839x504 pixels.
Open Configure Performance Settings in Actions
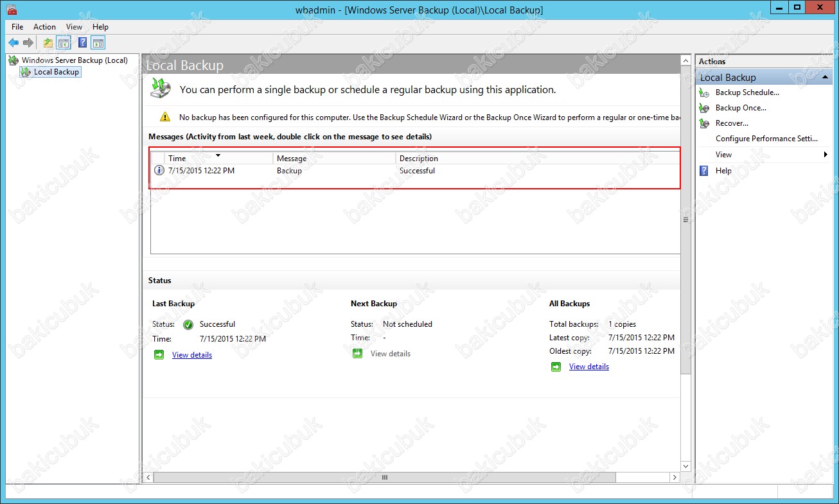767,139
